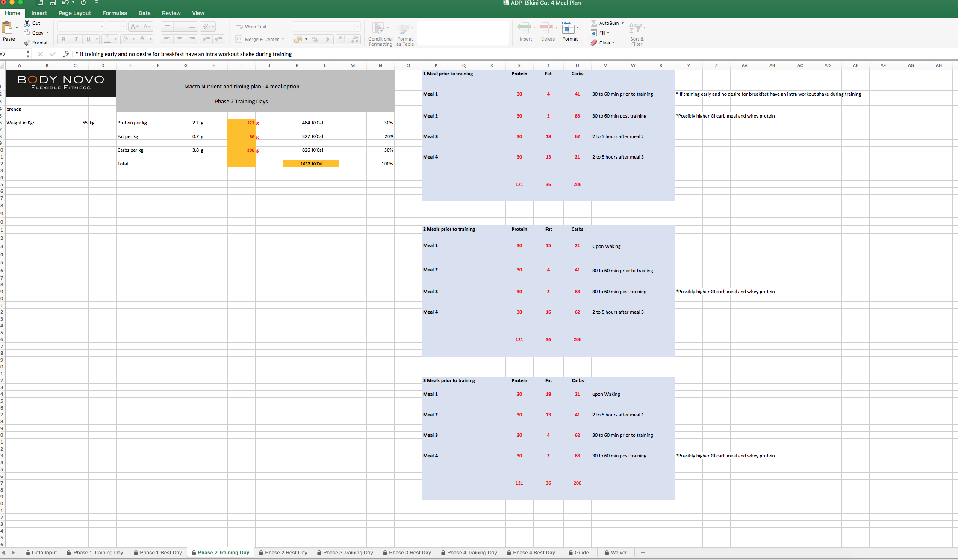Screen dimensions: 958x560
Task: Click the Delete cells button
Action: pyautogui.click(x=548, y=32)
